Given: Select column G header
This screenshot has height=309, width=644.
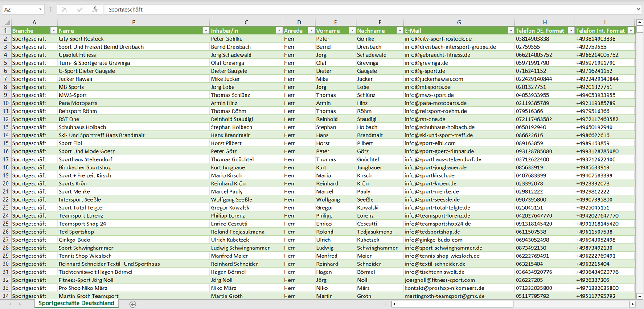Looking at the screenshot, I should pos(459,23).
